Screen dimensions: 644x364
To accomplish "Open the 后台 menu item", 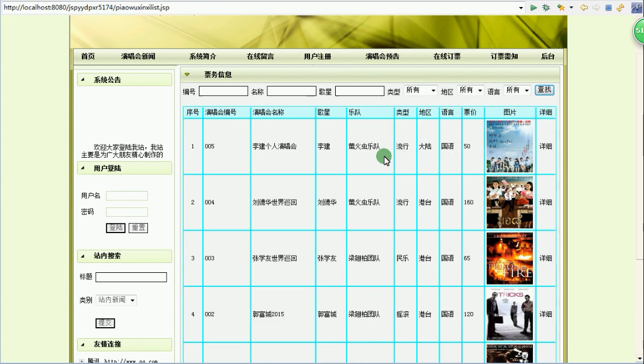I will point(548,57).
